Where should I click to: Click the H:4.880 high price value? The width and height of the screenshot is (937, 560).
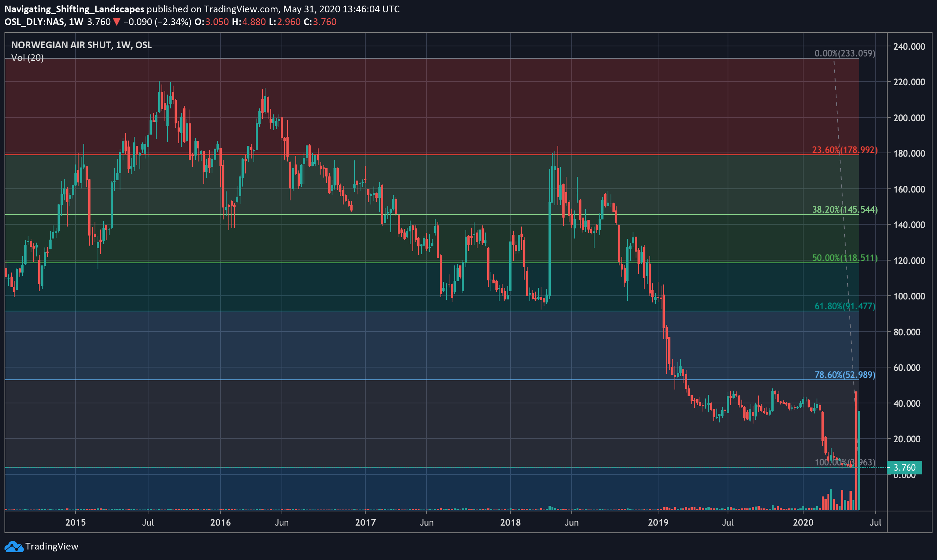[249, 22]
